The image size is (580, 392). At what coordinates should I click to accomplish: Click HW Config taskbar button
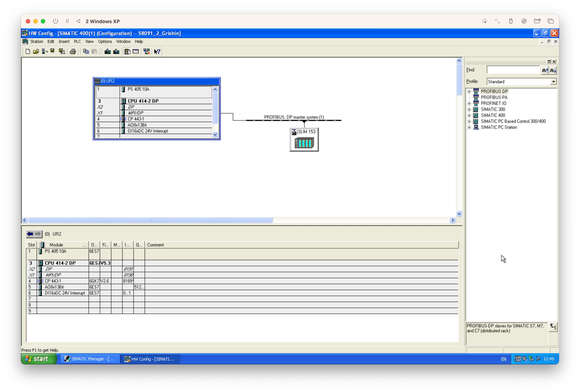click(150, 359)
